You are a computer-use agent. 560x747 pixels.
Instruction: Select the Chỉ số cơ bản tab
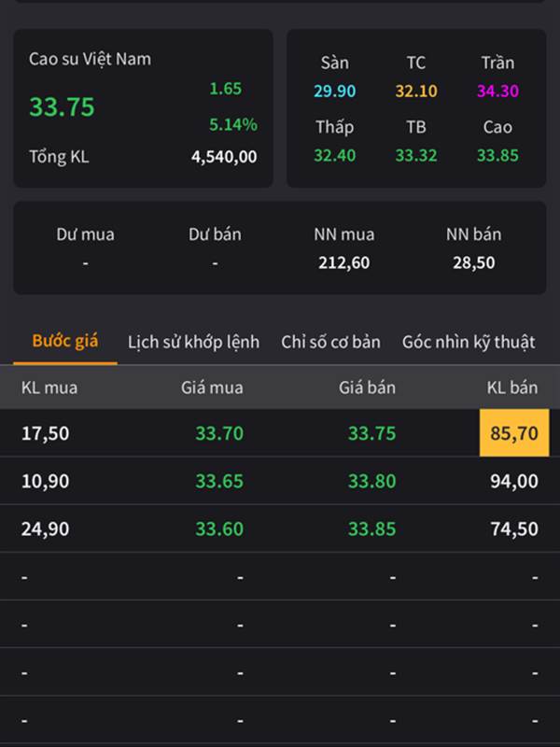330,342
